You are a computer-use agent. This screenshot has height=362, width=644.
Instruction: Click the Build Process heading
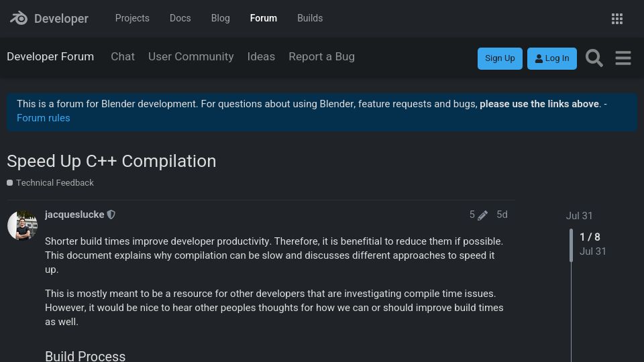85,355
